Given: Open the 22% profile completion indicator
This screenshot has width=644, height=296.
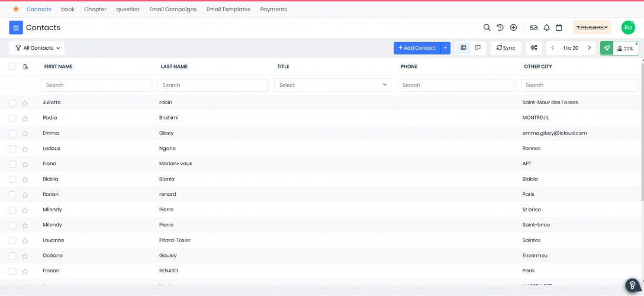Looking at the screenshot, I should (626, 48).
